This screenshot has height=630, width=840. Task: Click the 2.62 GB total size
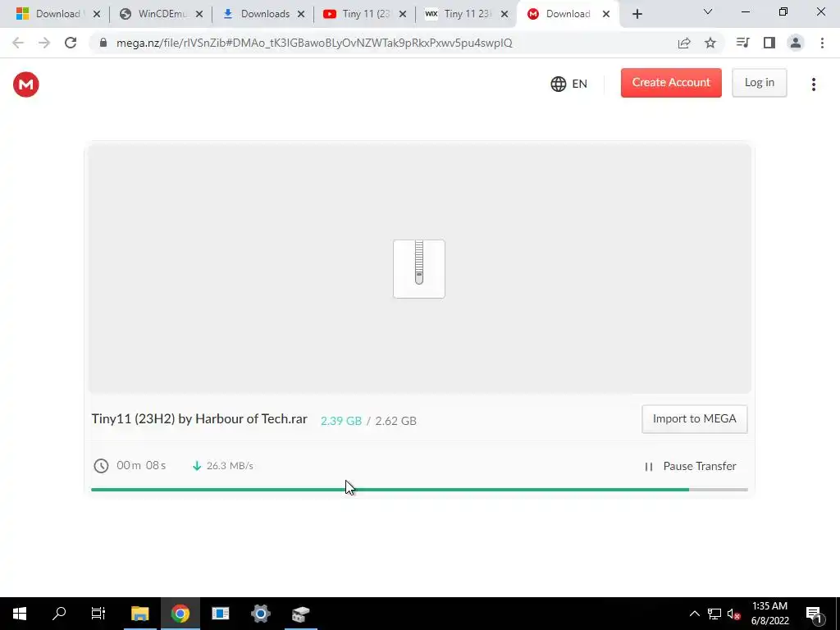[395, 421]
